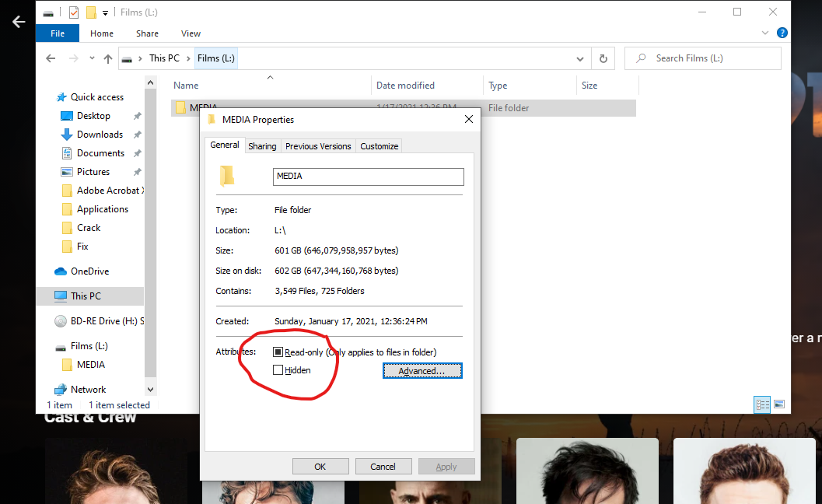Image resolution: width=822 pixels, height=504 pixels.
Task: Open the Customize tab in MEDIA Properties
Action: [379, 146]
